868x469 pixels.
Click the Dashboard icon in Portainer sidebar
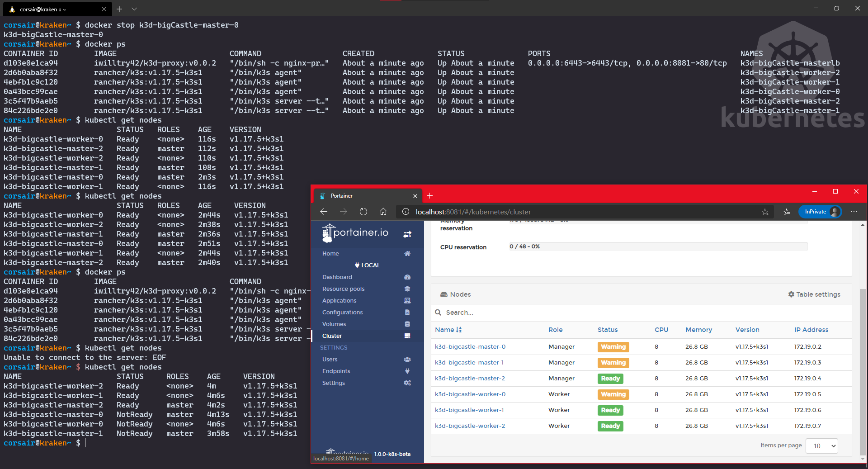(x=407, y=277)
